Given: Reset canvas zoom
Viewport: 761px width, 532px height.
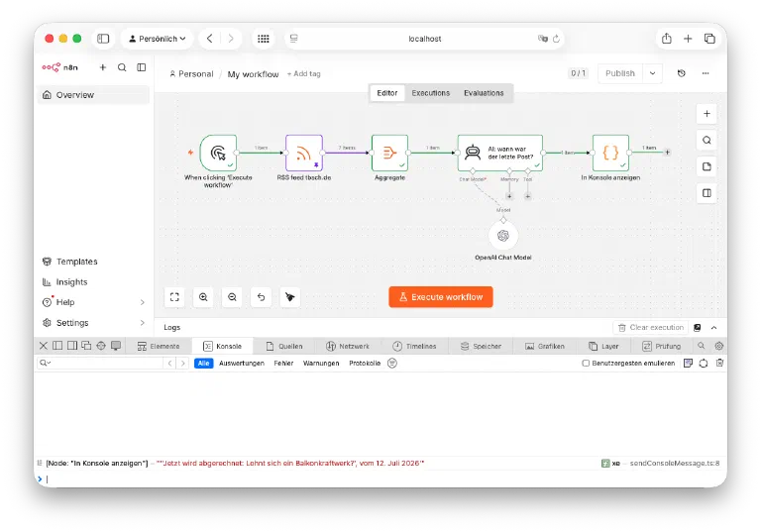Looking at the screenshot, I should tap(262, 297).
